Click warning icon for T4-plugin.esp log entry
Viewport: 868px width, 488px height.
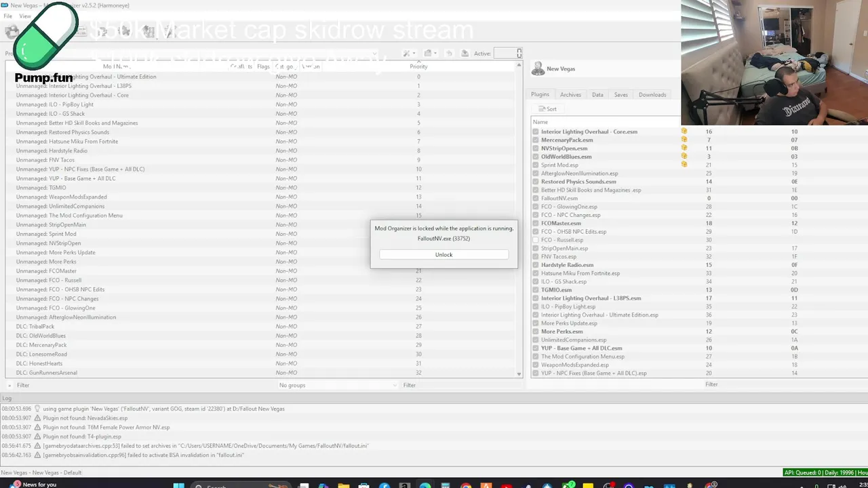(x=37, y=436)
